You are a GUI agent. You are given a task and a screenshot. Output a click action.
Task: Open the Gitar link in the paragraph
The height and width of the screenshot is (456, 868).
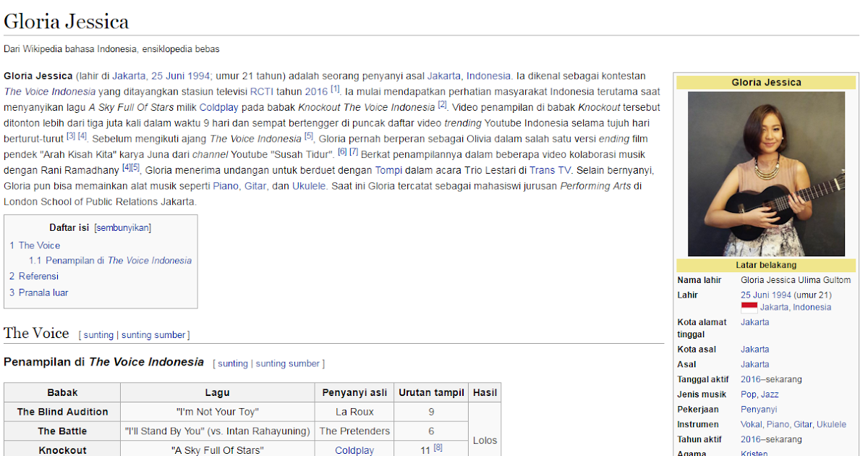[255, 186]
